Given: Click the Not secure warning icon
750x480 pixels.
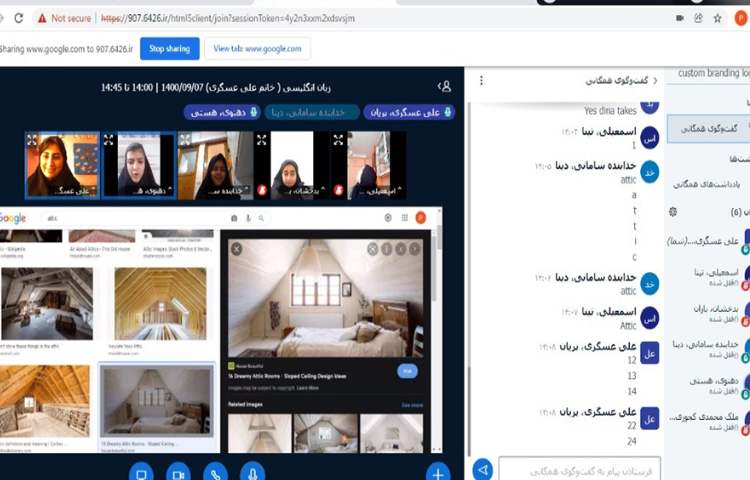Looking at the screenshot, I should point(42,19).
